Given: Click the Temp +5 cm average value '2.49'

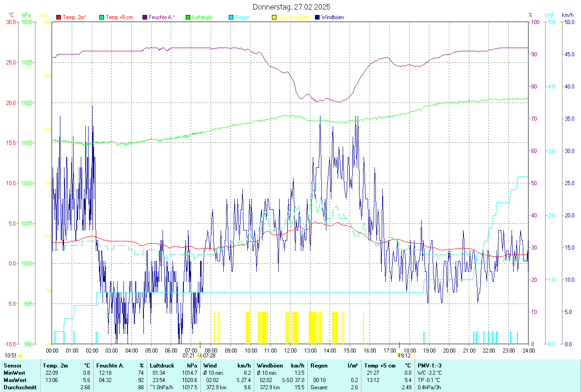Looking at the screenshot, I should [x=406, y=387].
